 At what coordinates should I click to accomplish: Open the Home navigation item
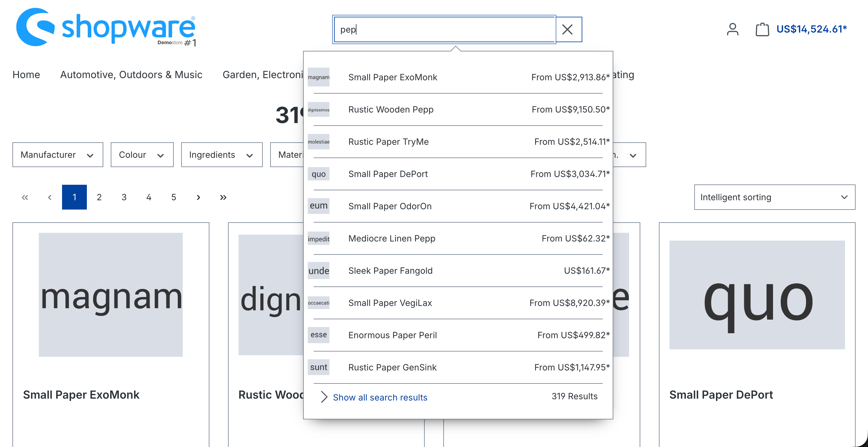[x=26, y=75]
